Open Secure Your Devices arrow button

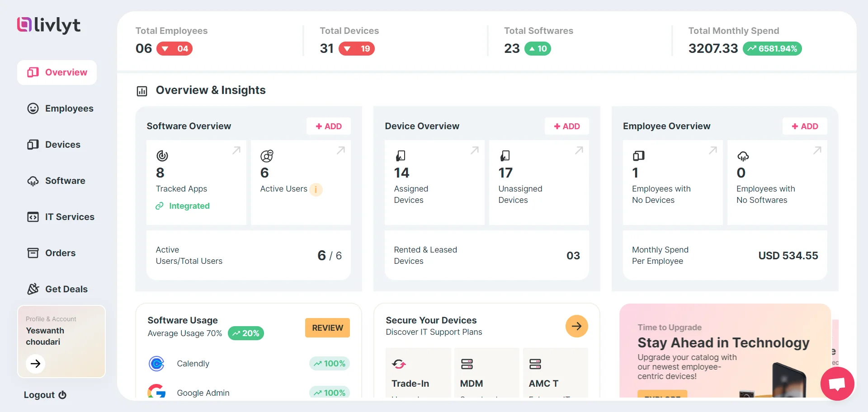(576, 326)
